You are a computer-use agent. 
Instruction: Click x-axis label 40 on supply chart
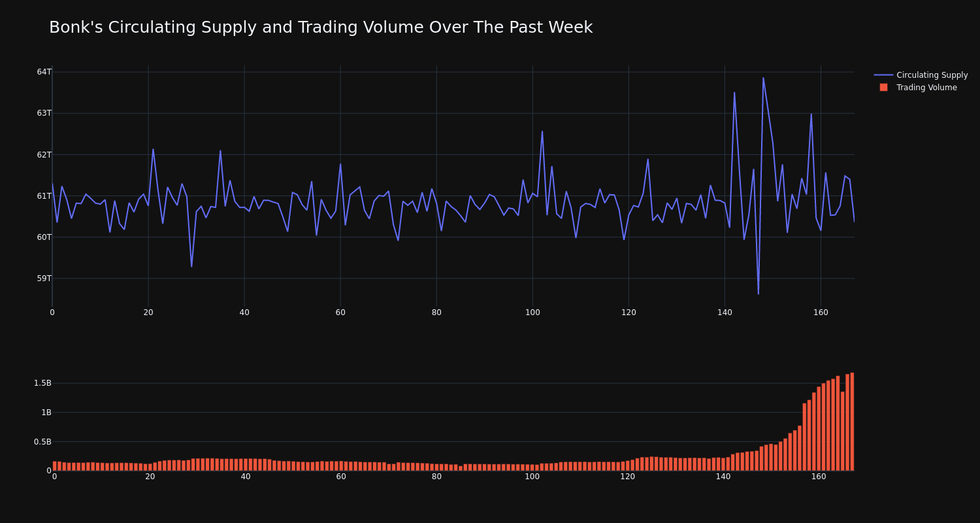pyautogui.click(x=244, y=312)
